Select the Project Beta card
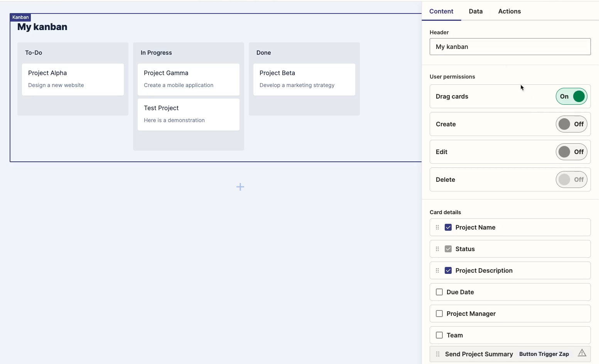The width and height of the screenshot is (599, 364). pyautogui.click(x=304, y=79)
